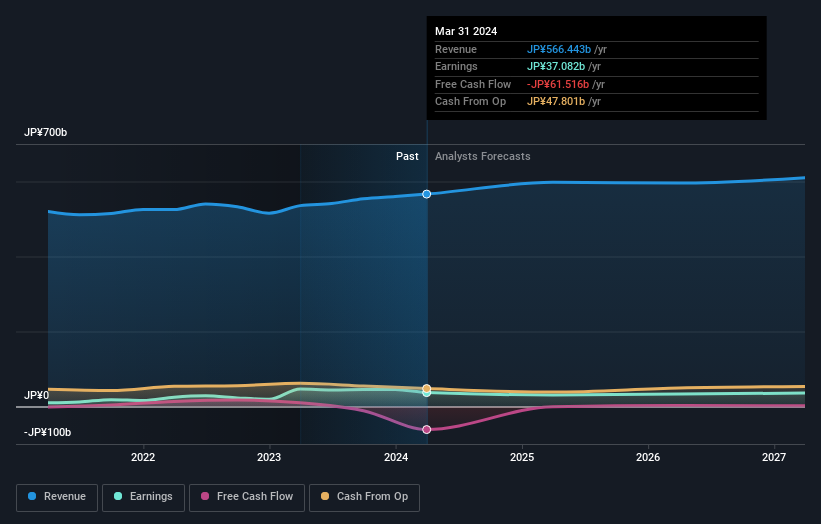Click the Revenue row label in tooltip
Viewport: 821px width, 524px height.
pyautogui.click(x=456, y=49)
